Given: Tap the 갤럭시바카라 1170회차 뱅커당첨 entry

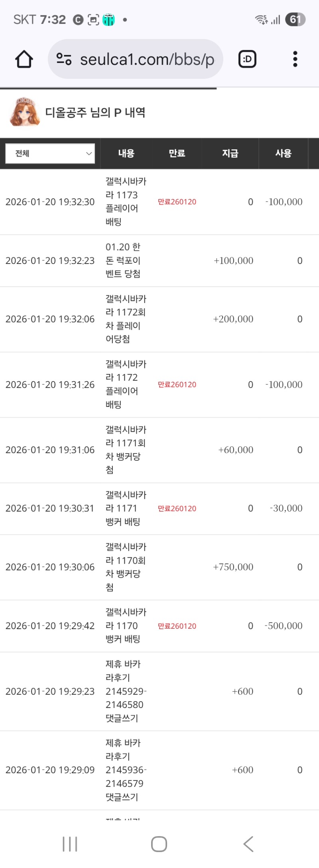Looking at the screenshot, I should click(x=125, y=567).
